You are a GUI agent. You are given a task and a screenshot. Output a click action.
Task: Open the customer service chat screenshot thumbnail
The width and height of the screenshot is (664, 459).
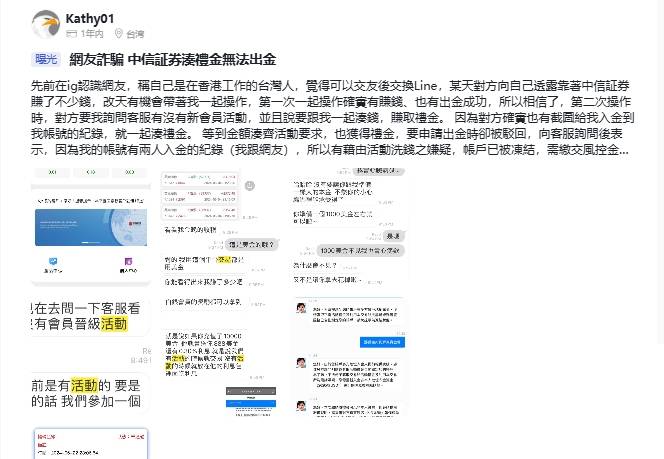tap(348, 357)
